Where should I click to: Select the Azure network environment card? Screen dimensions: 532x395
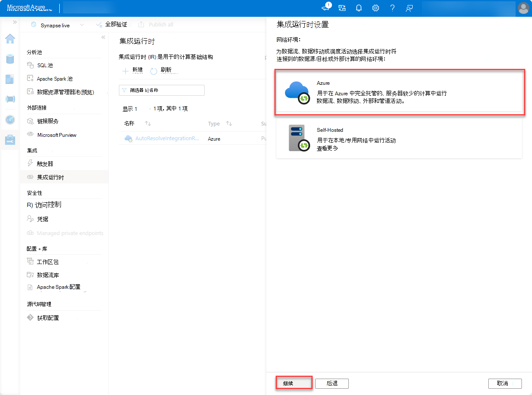(x=399, y=92)
